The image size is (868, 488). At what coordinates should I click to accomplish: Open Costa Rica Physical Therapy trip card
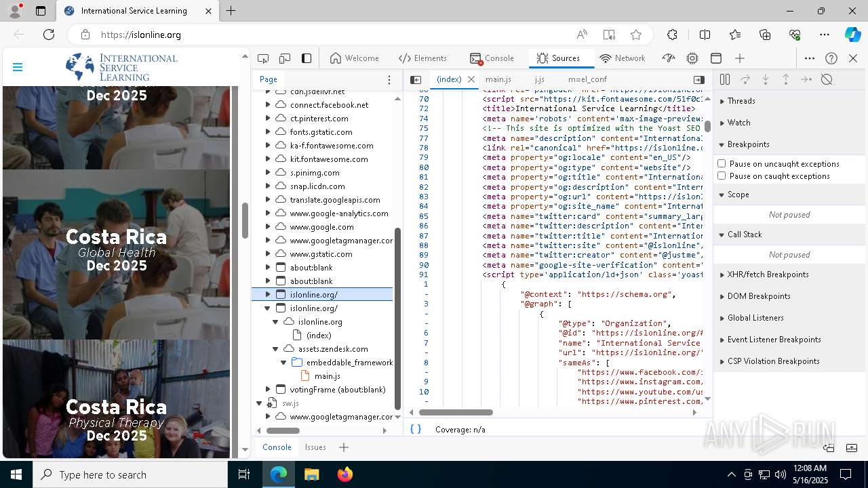[x=116, y=399]
